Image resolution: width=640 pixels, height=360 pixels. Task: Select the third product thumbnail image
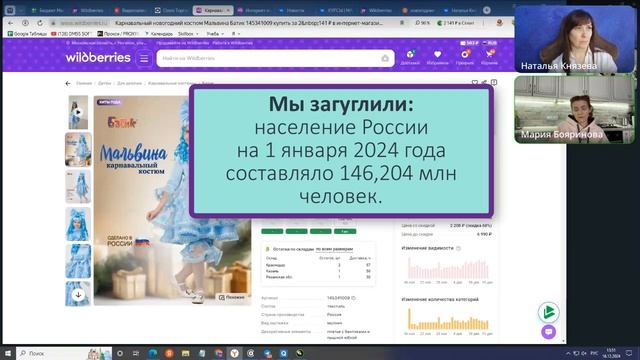78,187
